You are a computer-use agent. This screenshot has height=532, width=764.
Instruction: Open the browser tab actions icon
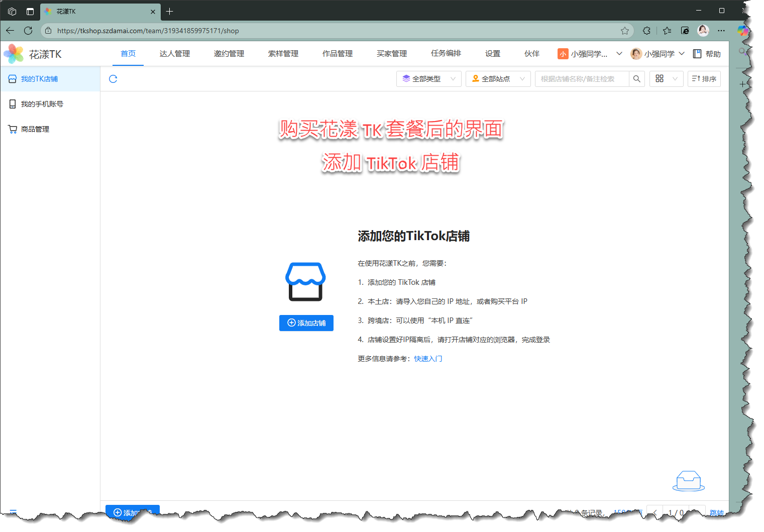click(x=30, y=11)
